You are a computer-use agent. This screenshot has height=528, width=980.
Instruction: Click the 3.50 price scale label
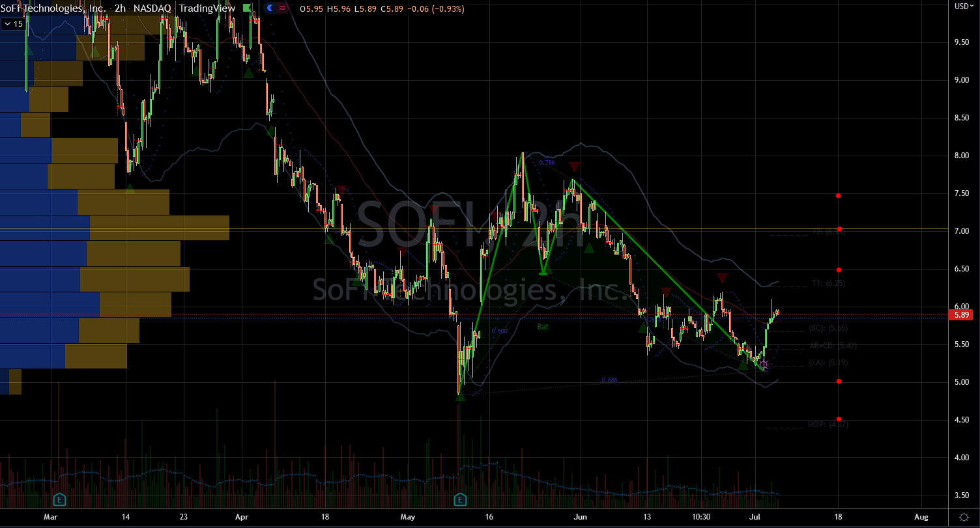tap(961, 495)
